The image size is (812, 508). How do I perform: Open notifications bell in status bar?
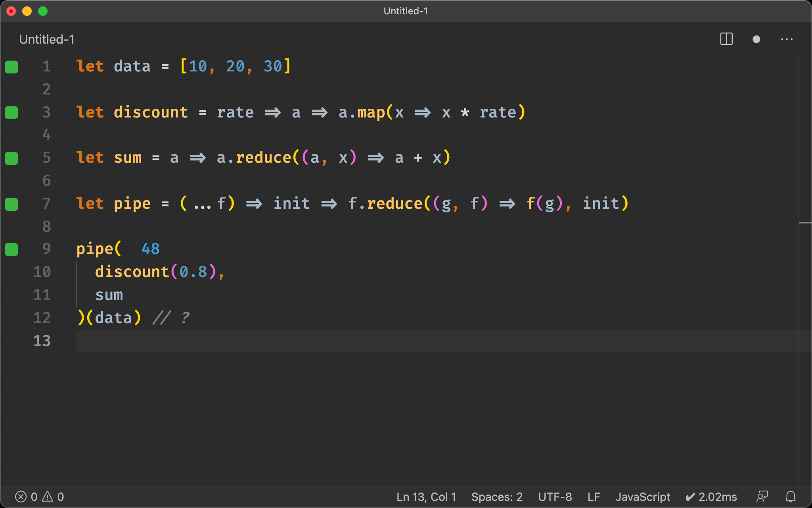[791, 496]
